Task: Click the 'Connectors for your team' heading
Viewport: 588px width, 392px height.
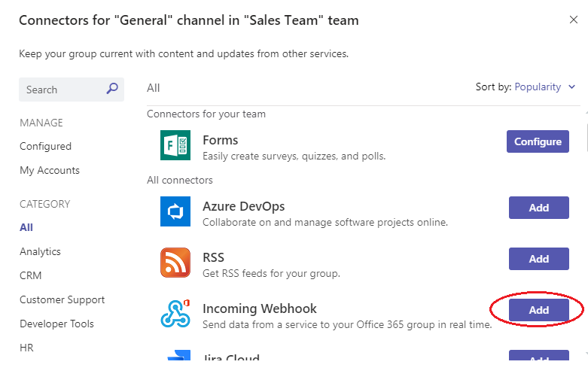Action: pos(206,114)
